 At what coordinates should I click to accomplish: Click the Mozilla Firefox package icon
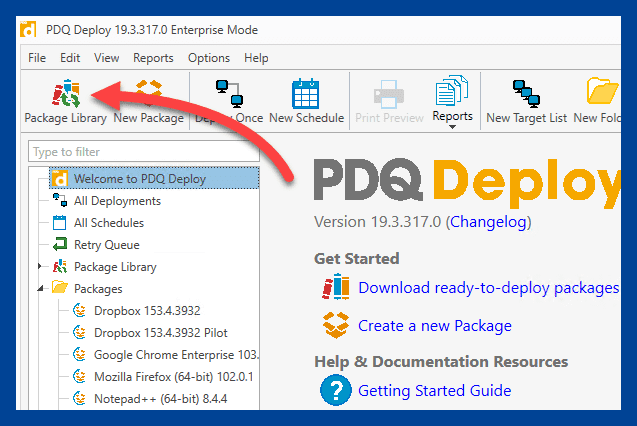[79, 376]
